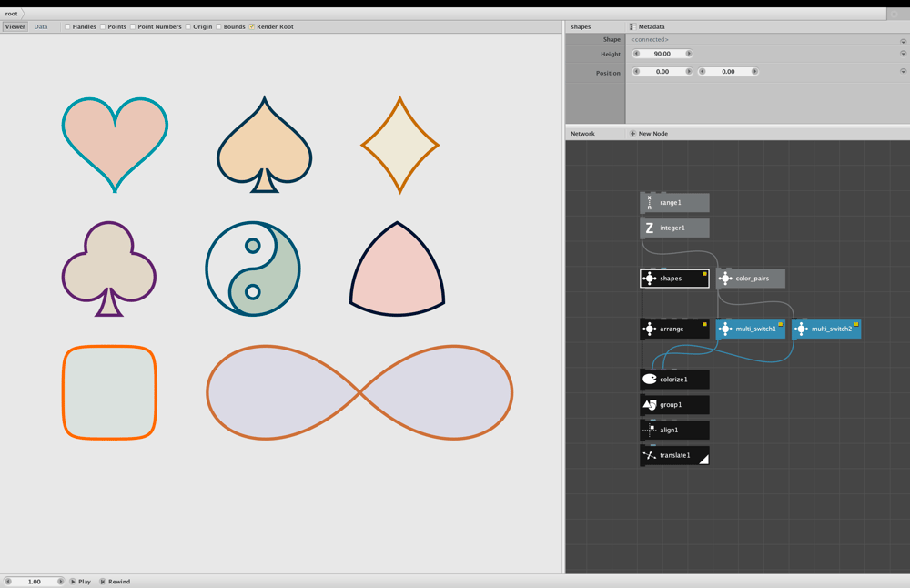
Task: Open the Position parameter dropdown arrow
Action: [x=903, y=71]
